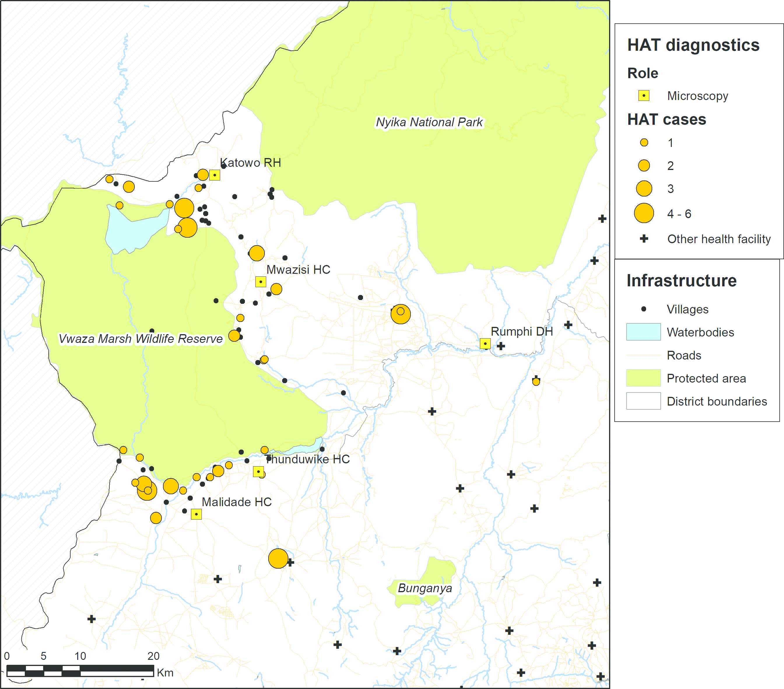This screenshot has height=689, width=784.
Task: Click the Vwaza Marsh Wildlife Reserve label
Action: pyautogui.click(x=140, y=339)
